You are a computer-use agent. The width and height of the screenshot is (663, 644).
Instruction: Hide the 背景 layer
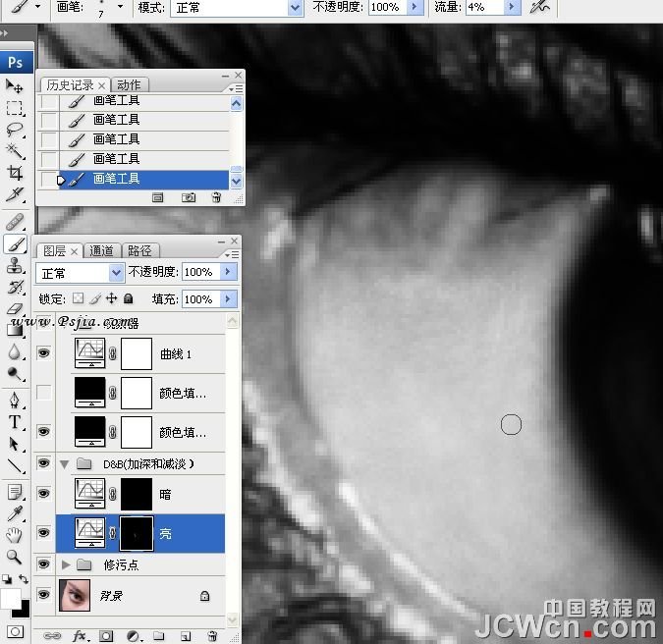pyautogui.click(x=43, y=595)
